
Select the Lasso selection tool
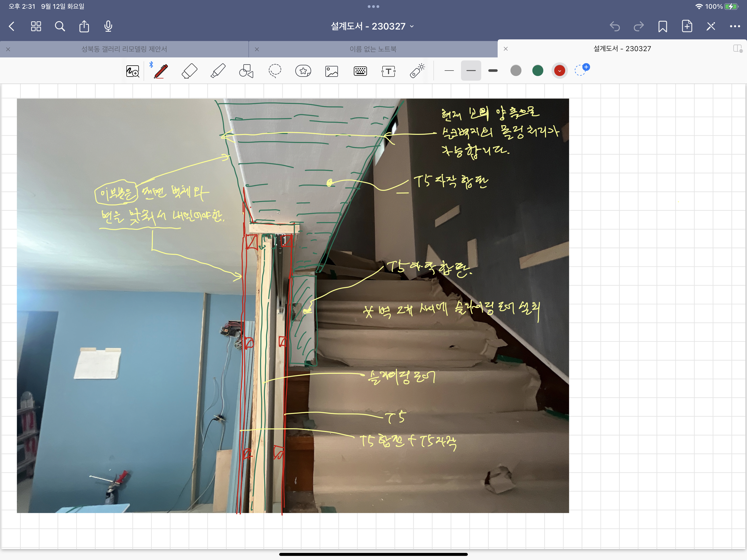275,71
